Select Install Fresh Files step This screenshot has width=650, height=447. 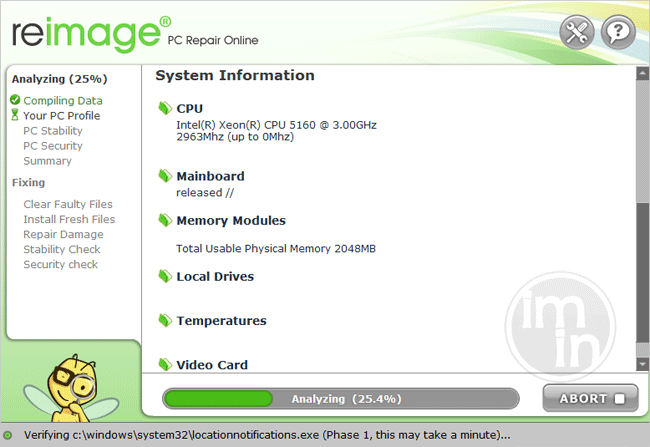[x=69, y=219]
